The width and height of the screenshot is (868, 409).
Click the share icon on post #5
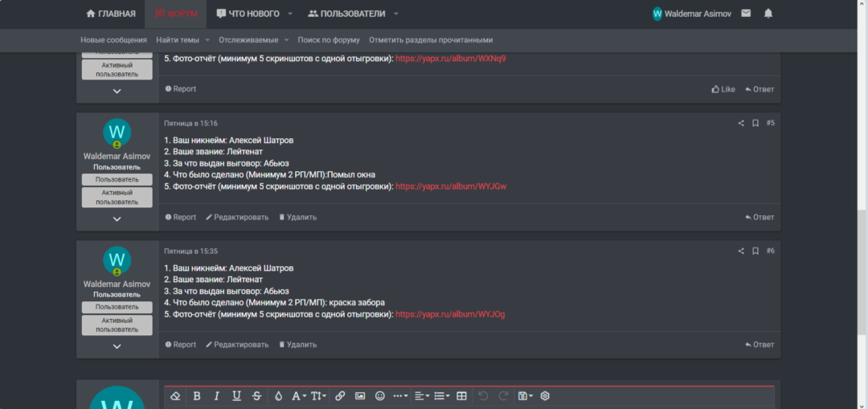point(741,124)
